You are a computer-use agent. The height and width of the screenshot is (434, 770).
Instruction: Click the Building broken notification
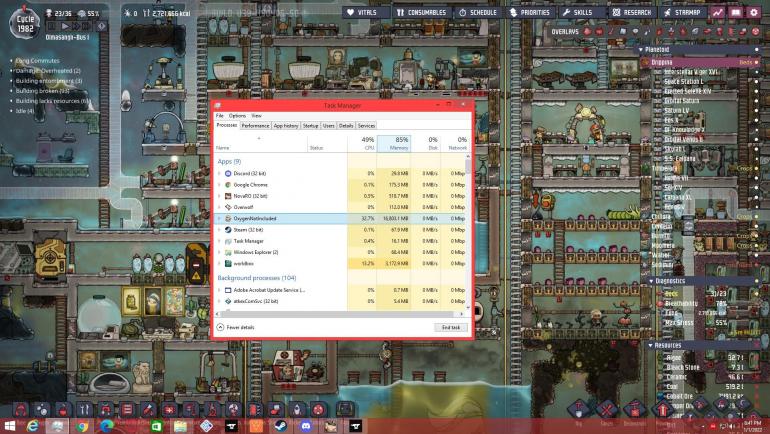(x=43, y=91)
